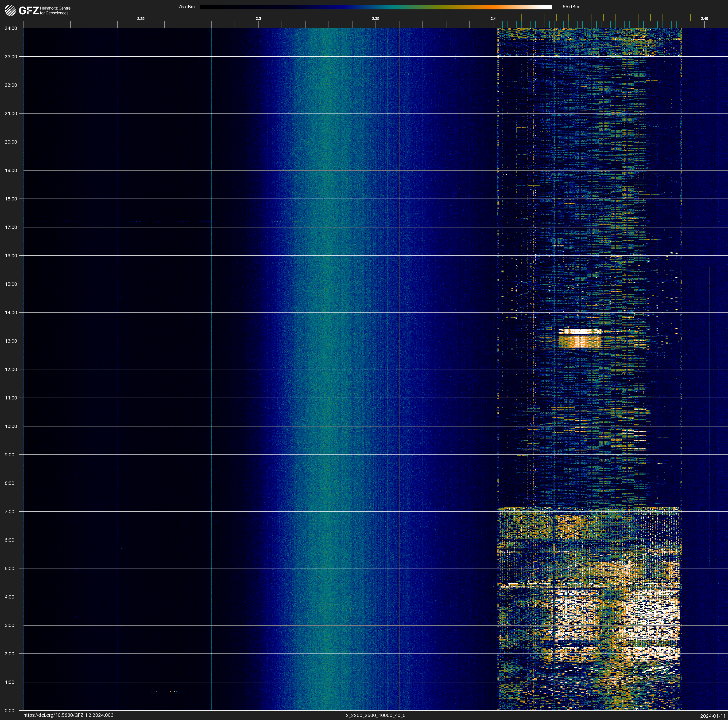Screen dimensions: 728x720
Task: Open the doi.org GFZ dataset link
Action: (68, 715)
